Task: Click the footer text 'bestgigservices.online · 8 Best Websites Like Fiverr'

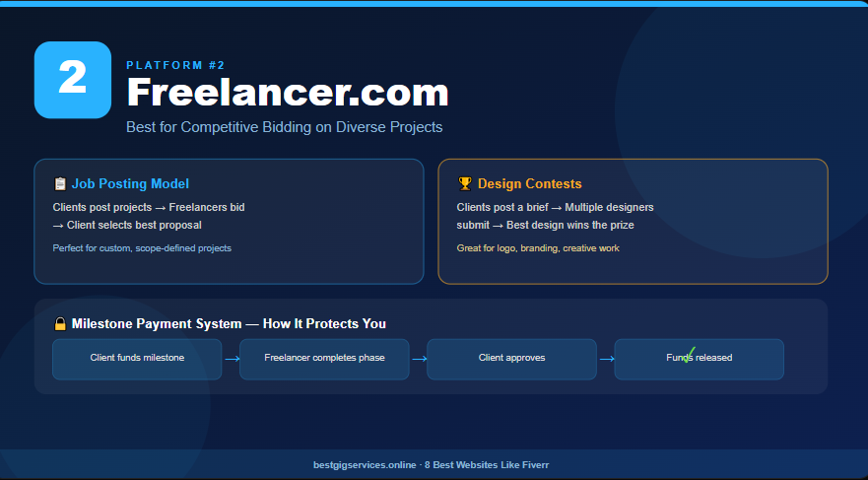Action: tap(432, 465)
